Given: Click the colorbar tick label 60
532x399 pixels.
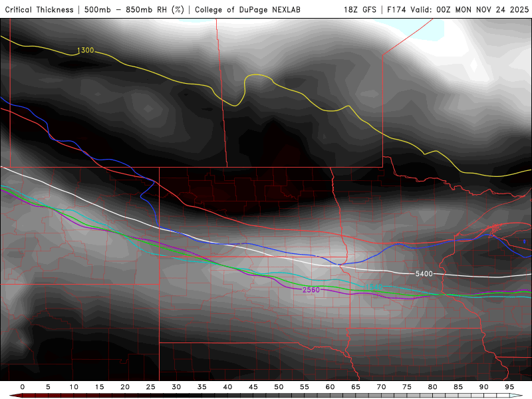Looking at the screenshot, I should tap(330, 387).
